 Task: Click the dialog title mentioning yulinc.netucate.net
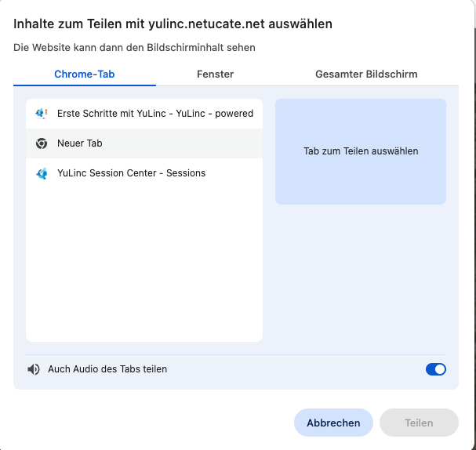(173, 24)
